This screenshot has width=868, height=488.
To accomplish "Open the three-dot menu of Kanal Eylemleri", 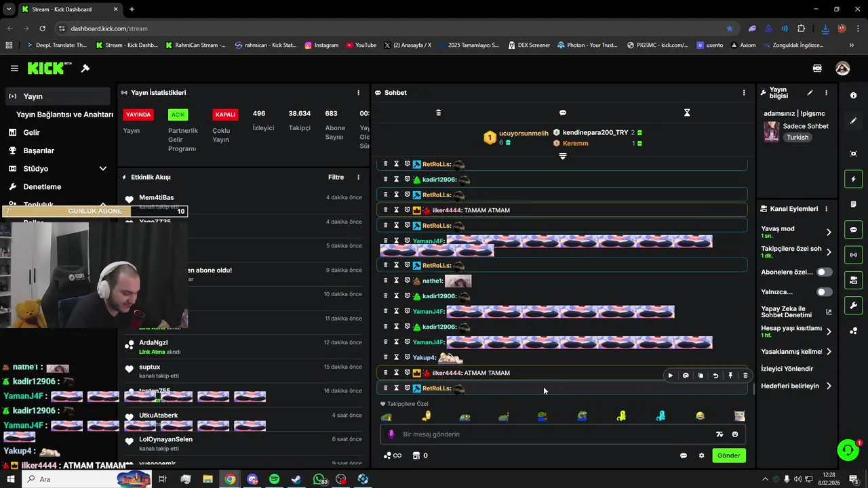I will click(x=826, y=209).
